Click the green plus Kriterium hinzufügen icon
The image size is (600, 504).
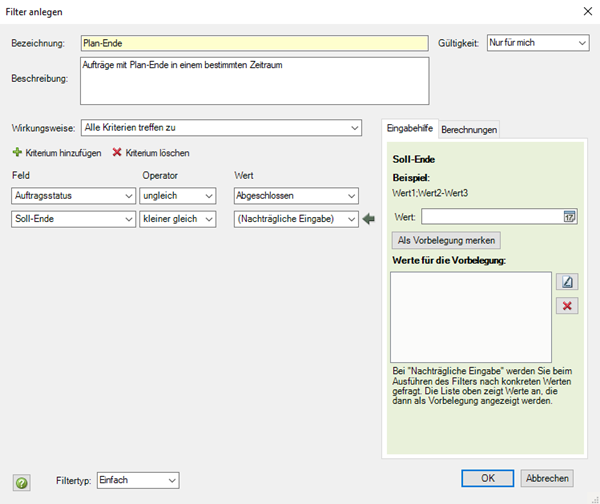17,152
